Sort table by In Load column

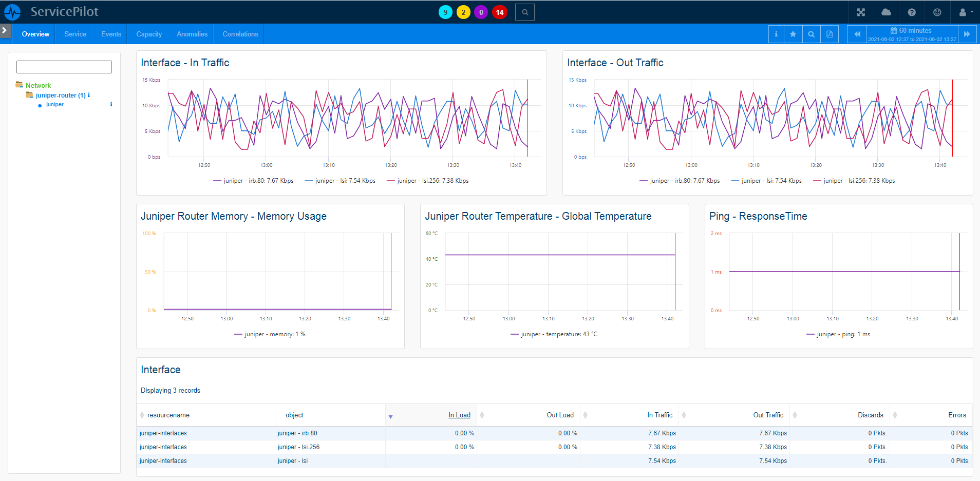tap(459, 415)
